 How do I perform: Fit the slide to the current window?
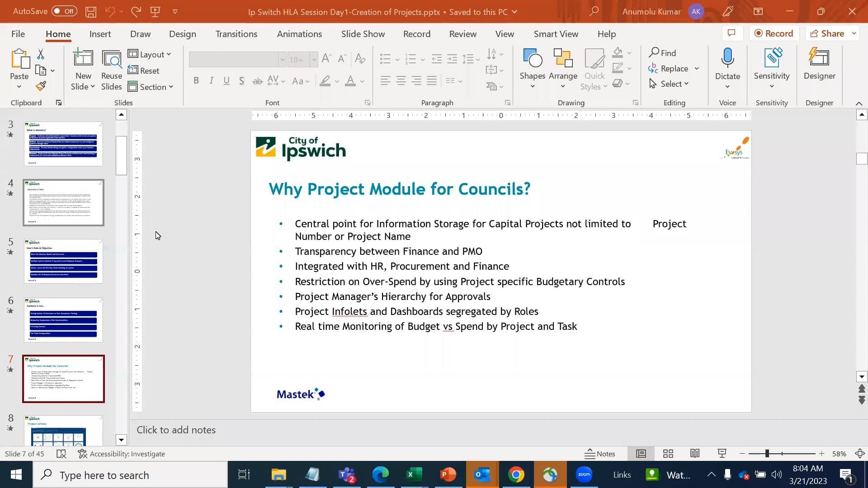pos(860,454)
